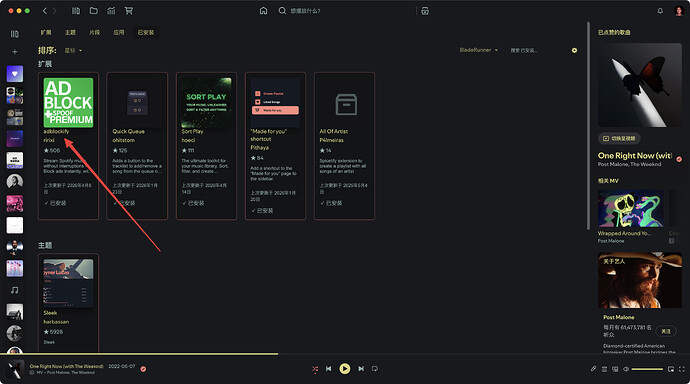Open the music note item in sidebar
Viewport: 690px width, 384px height.
point(15,290)
